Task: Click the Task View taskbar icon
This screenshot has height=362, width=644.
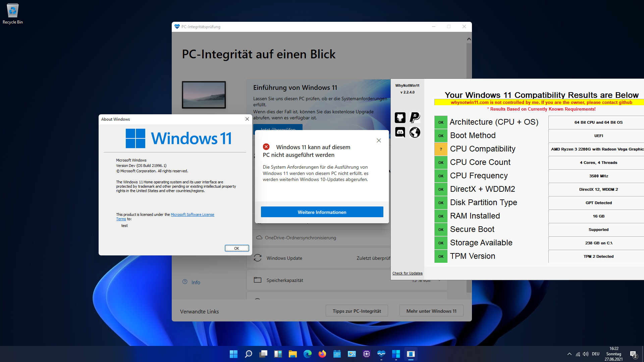Action: [x=263, y=354]
